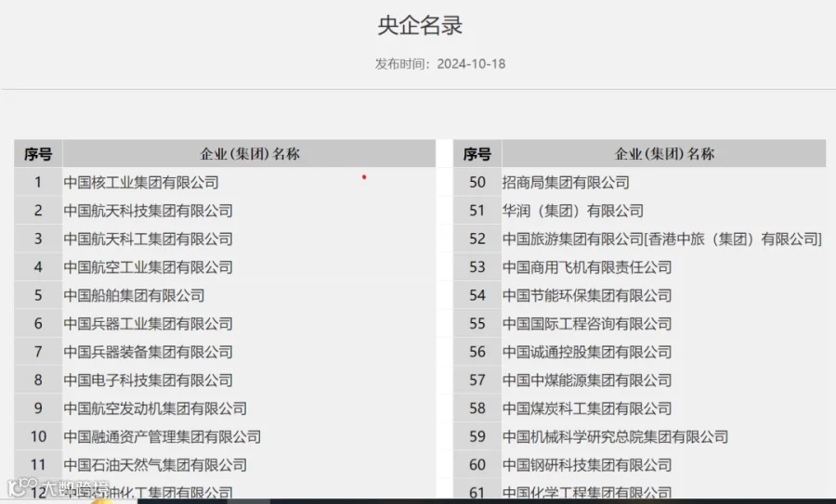This screenshot has width=836, height=504.
Task: Select 华润（集团）有限公司 in row 51
Action: click(572, 211)
